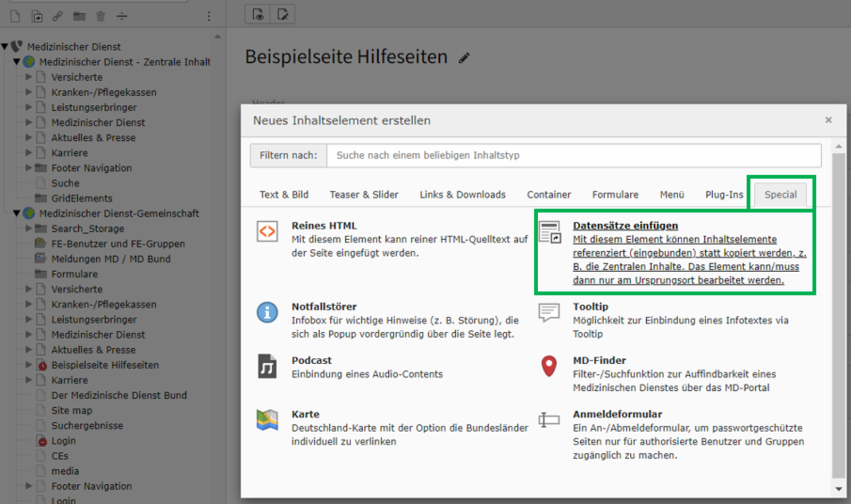Select the Suche page in the tree
Screen dimensions: 851x504
click(65, 183)
